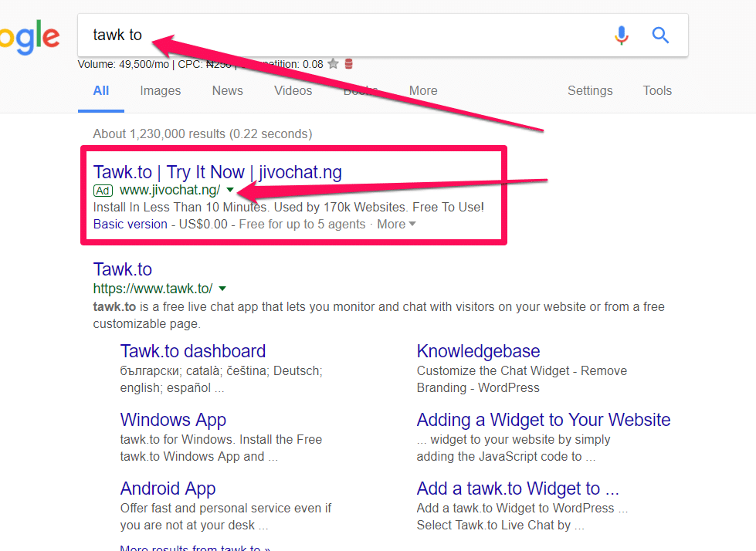Click the 'US$0.00 - Free for up to 5 agents' text
Viewport: 756px width, 551px height.
(x=272, y=224)
